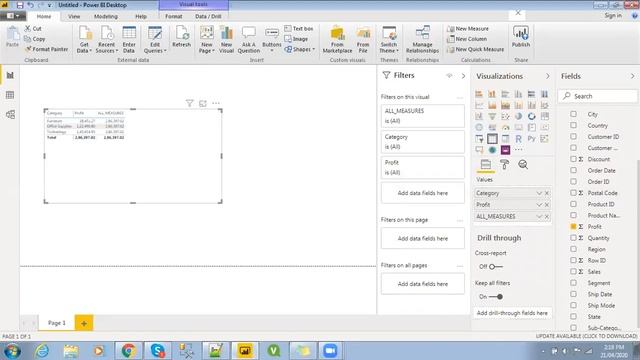Switch to Model view in sidebar

(10, 114)
